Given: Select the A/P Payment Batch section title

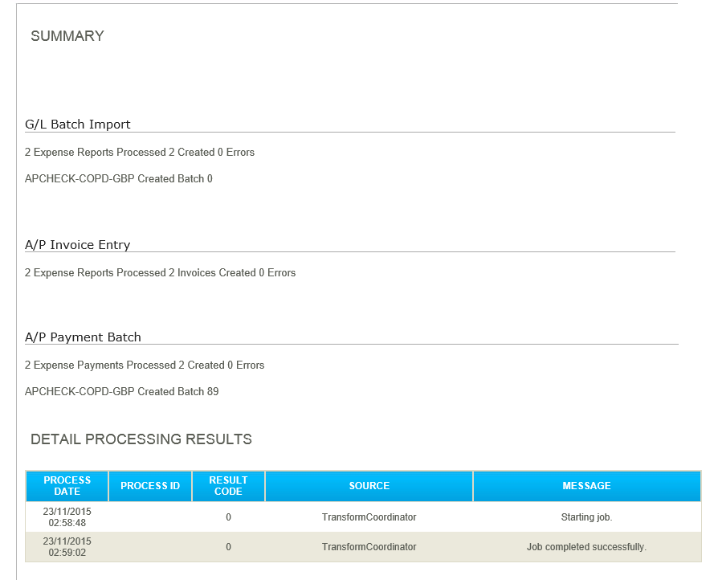Looking at the screenshot, I should (x=83, y=337).
